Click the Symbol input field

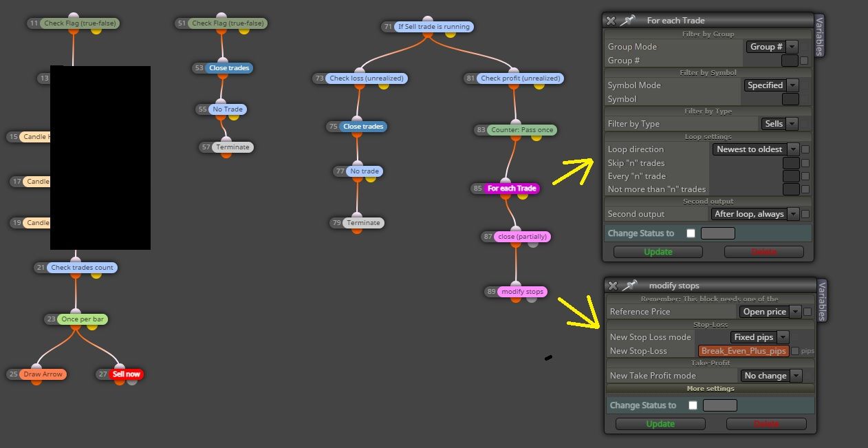pyautogui.click(x=790, y=99)
